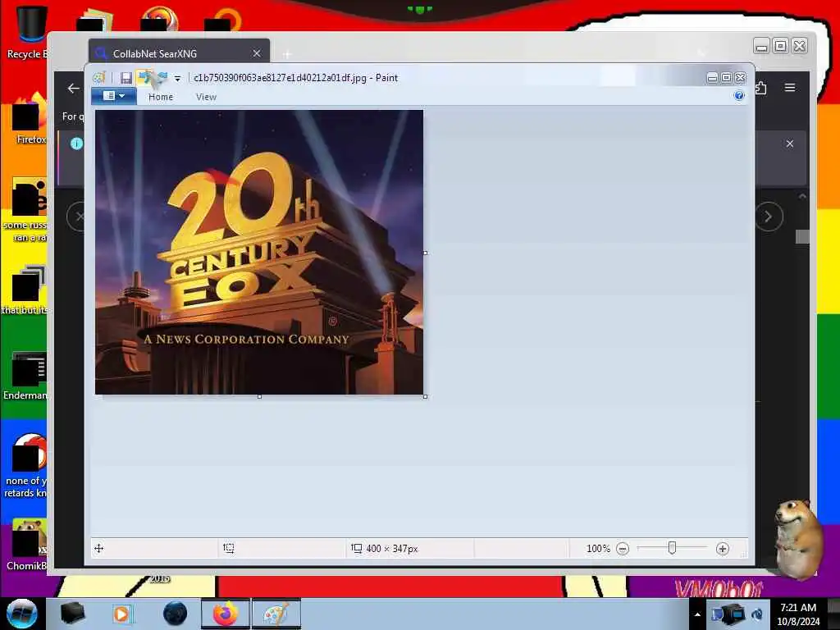Click the dark globe taskbar icon
Screen dimensions: 840x630
176,614
